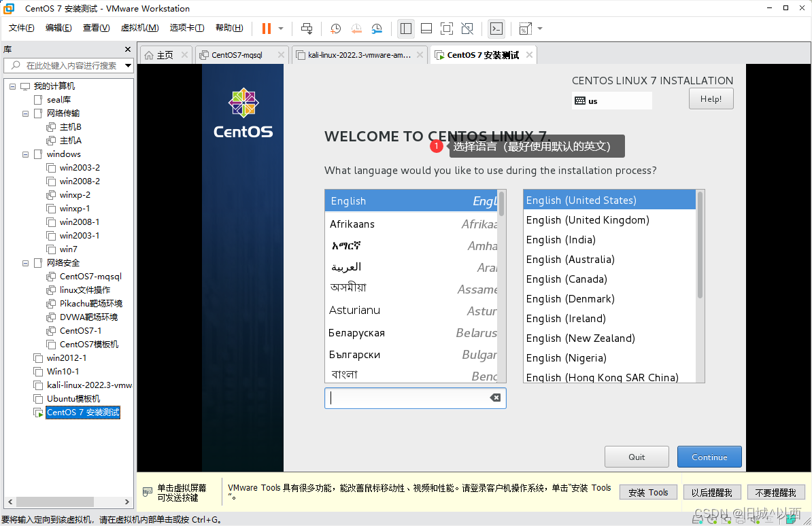Open the console view icon
The width and height of the screenshot is (812, 526).
point(496,29)
